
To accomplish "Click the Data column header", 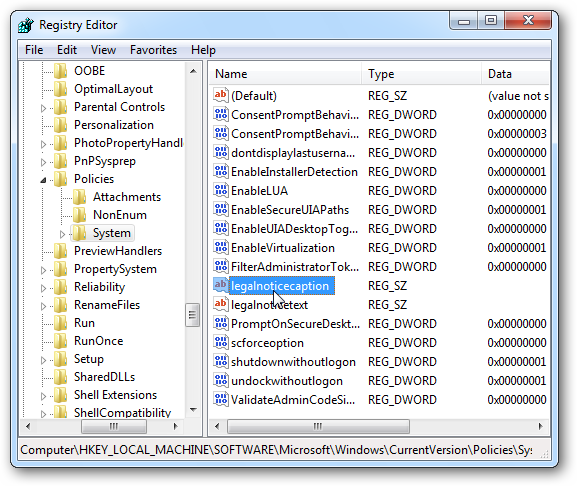I will coord(516,74).
